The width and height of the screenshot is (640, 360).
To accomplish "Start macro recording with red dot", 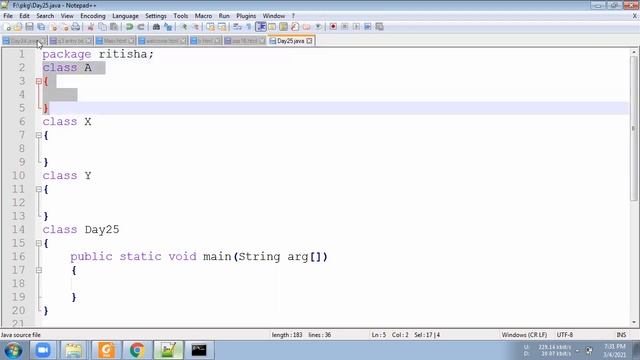I will pyautogui.click(x=333, y=27).
